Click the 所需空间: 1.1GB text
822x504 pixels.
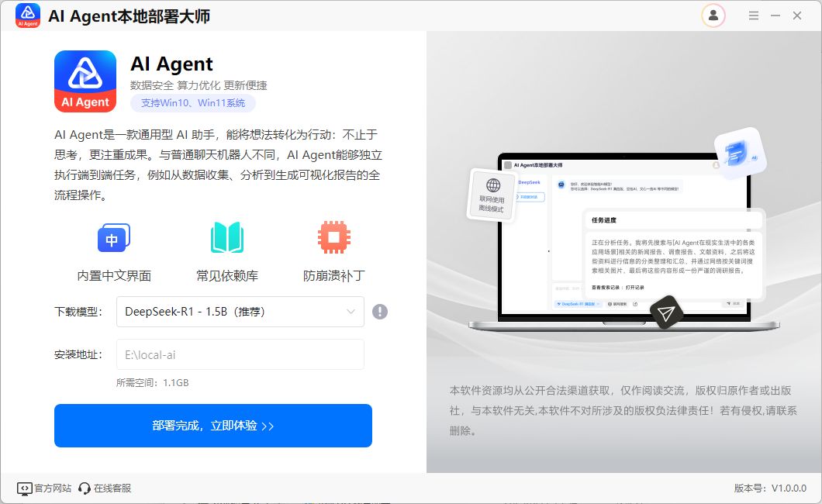pos(153,383)
